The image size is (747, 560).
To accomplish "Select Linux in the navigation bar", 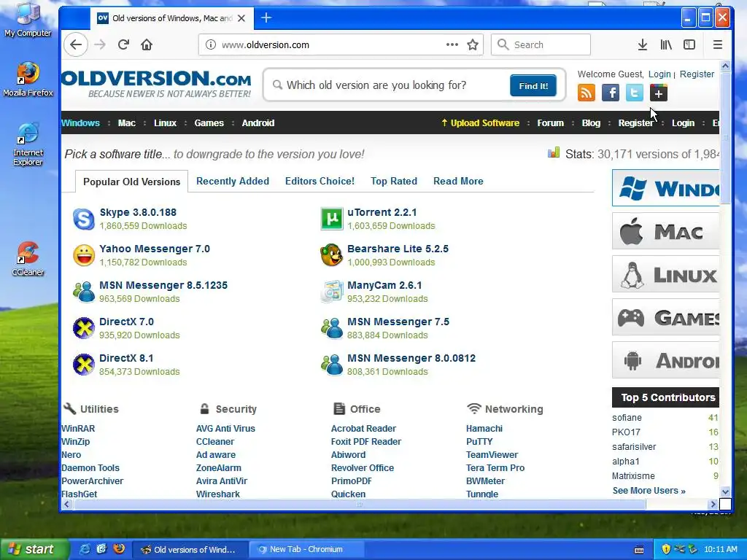I will (166, 122).
